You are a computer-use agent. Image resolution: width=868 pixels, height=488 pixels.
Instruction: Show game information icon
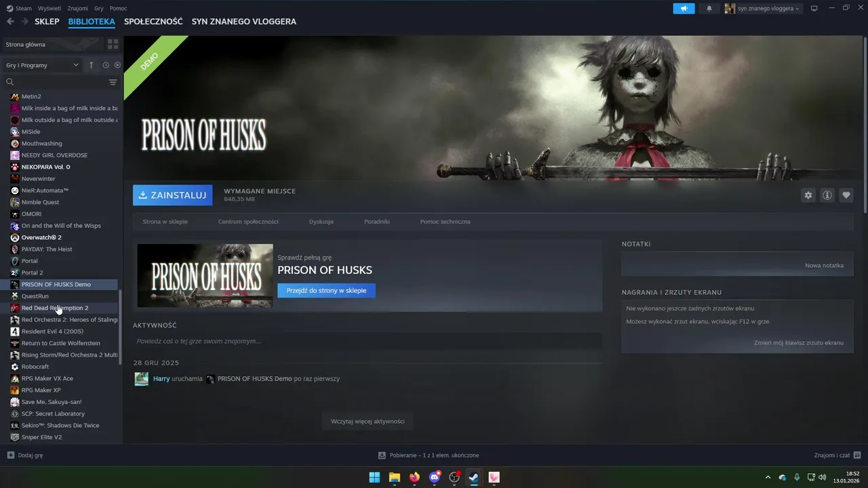(827, 195)
